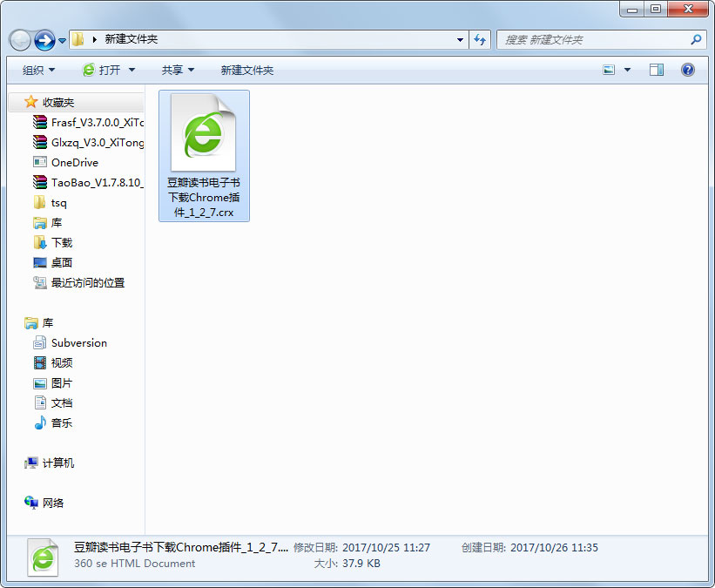The image size is (715, 588).
Task: Click the 帮助 (help) question mark icon
Action: 688,70
